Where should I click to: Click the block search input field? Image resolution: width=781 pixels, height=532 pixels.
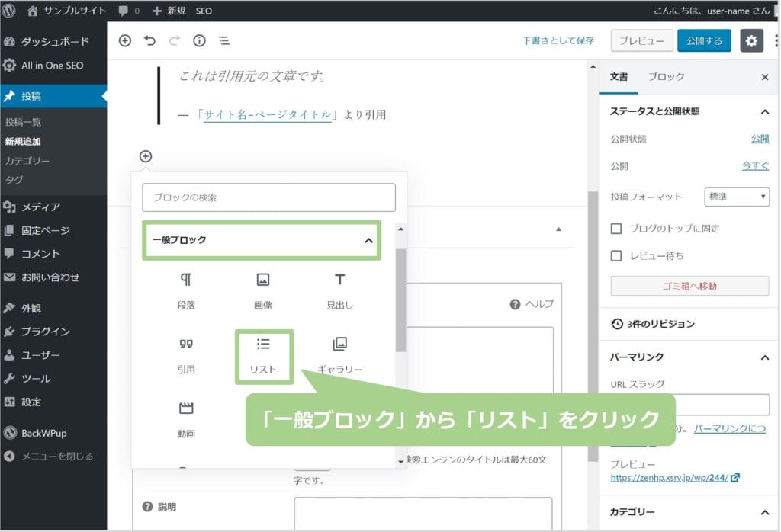click(268, 197)
